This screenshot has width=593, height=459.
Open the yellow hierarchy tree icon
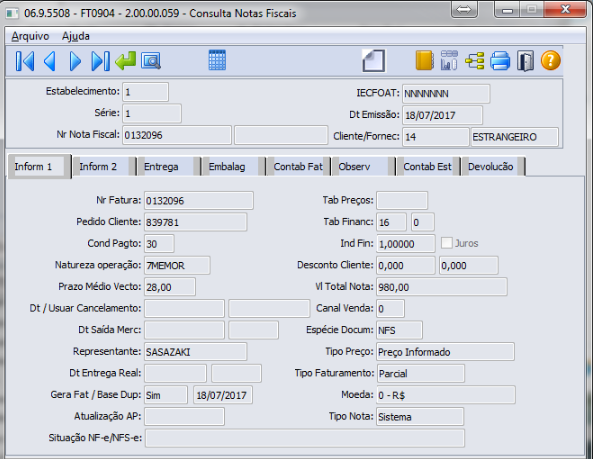(475, 60)
